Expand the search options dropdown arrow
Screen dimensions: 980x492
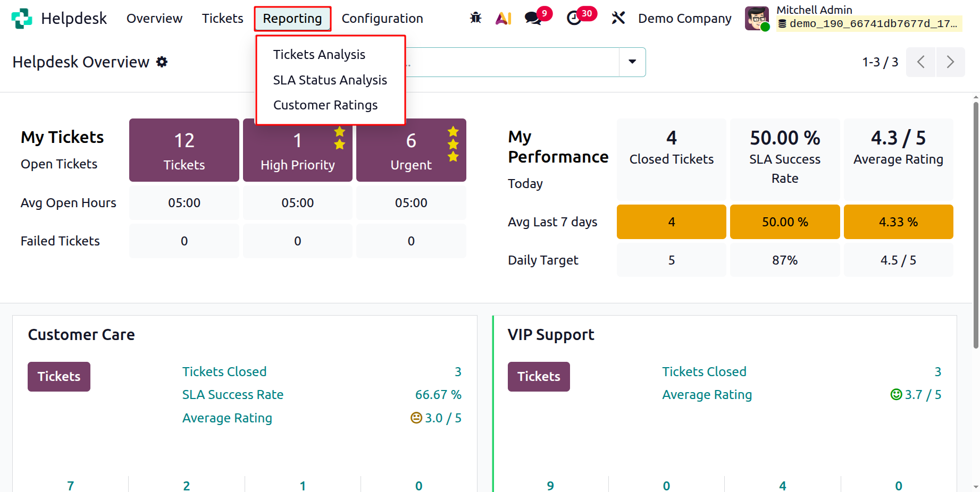coord(632,62)
